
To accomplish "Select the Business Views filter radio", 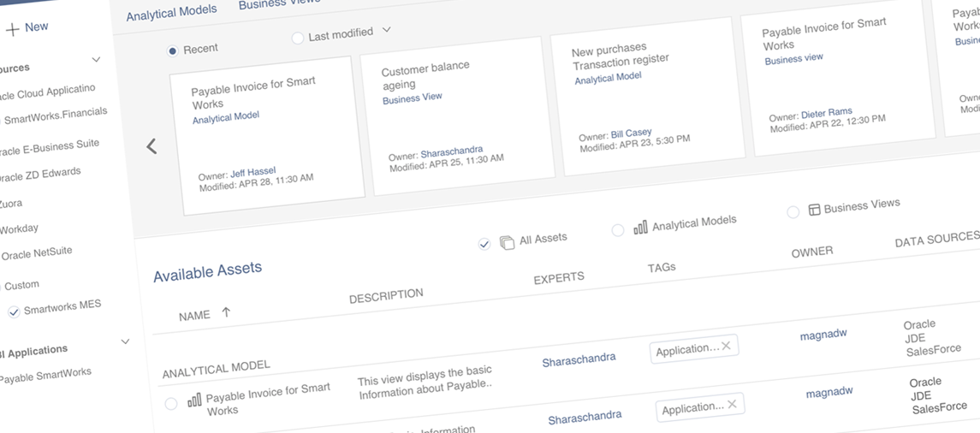I will pos(793,212).
